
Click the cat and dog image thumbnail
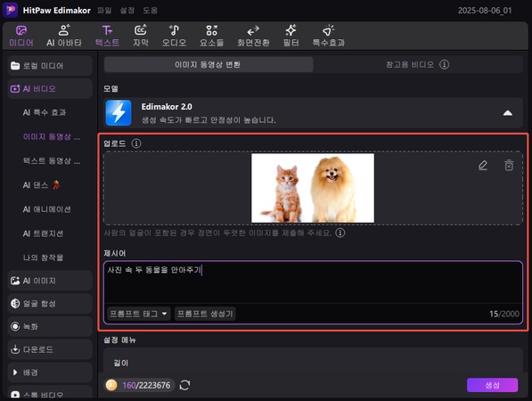point(313,188)
